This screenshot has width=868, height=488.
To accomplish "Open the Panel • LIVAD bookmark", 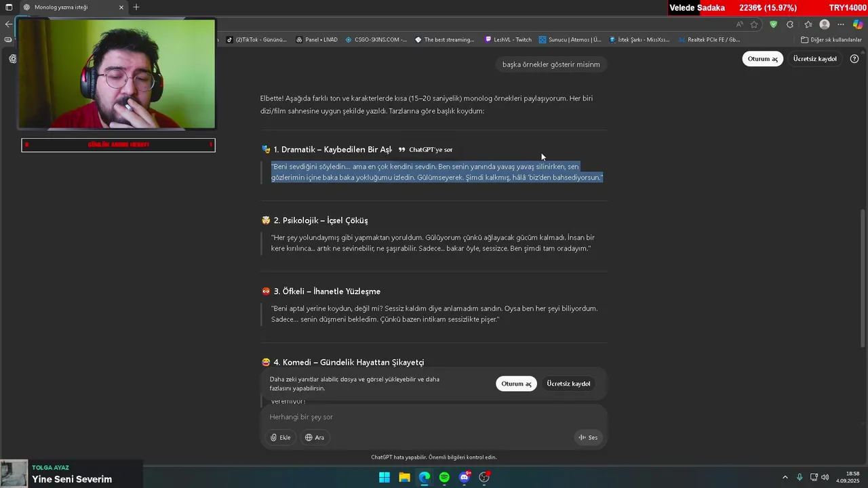I will click(x=317, y=40).
